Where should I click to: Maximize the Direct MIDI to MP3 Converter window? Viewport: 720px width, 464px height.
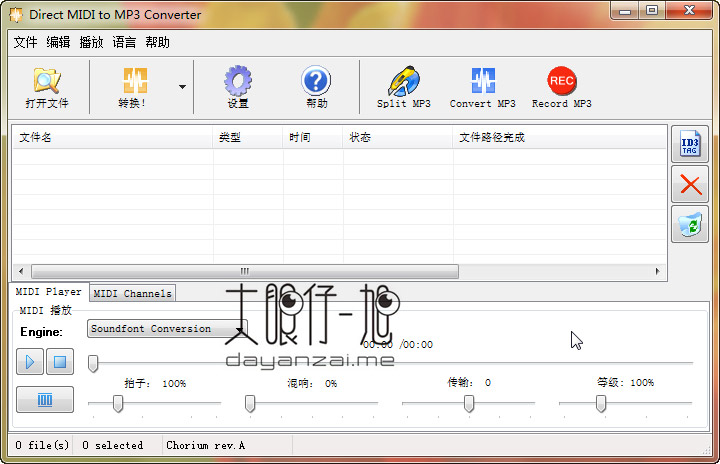click(x=652, y=11)
